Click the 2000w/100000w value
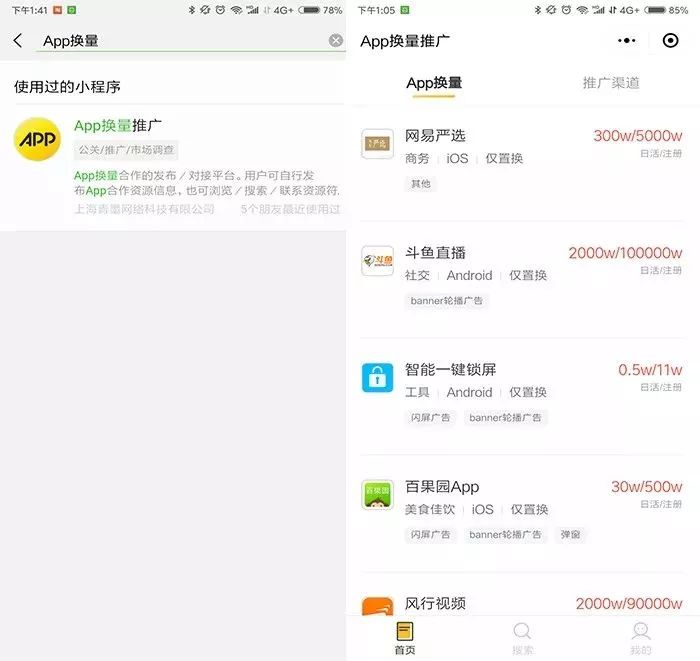The height and width of the screenshot is (661, 700). pyautogui.click(x=625, y=253)
